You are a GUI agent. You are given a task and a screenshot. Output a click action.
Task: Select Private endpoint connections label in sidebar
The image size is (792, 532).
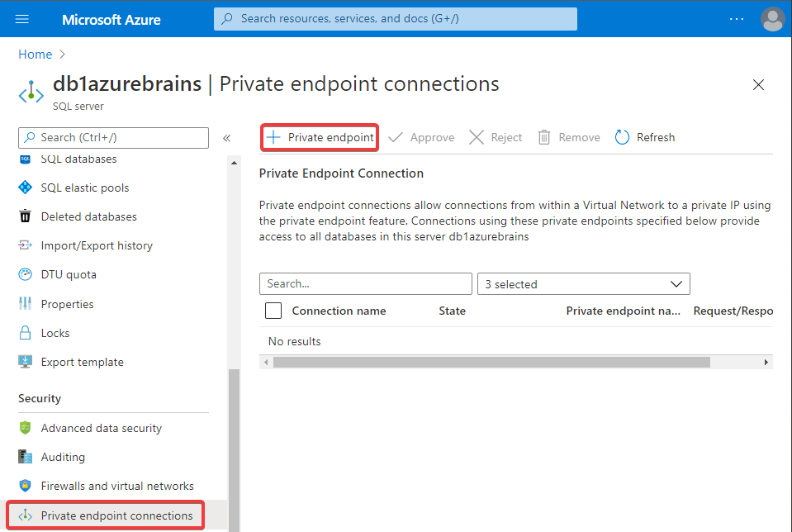pyautogui.click(x=116, y=515)
